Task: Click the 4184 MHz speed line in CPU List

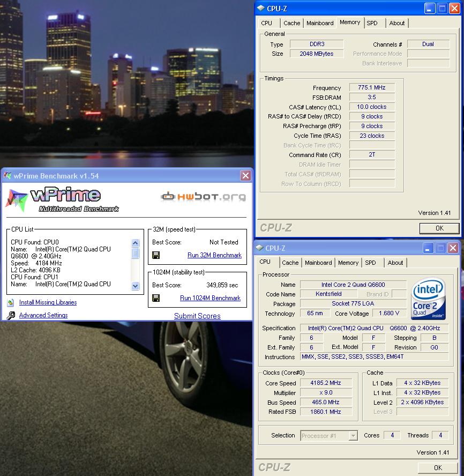Action: pyautogui.click(x=36, y=263)
